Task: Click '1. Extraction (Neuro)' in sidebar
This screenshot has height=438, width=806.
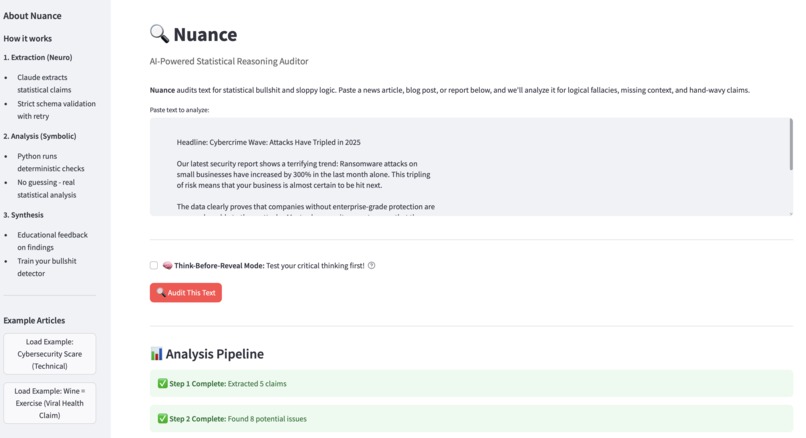Action: 38,58
